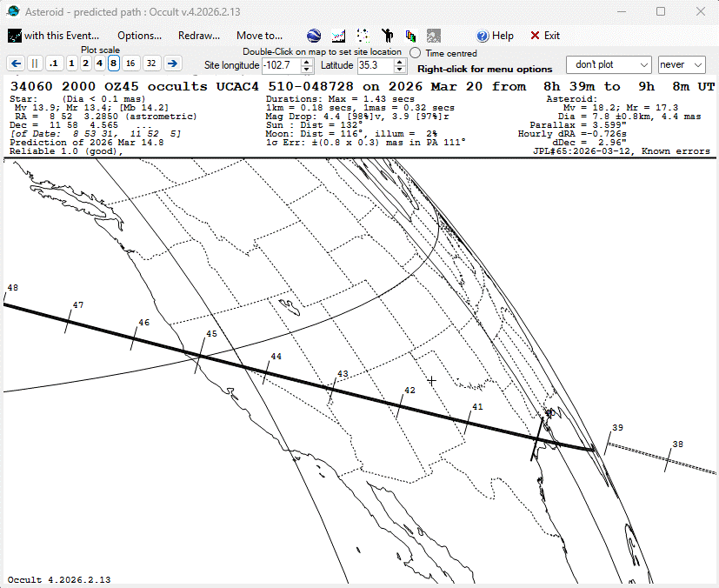
Task: Click the overlapping colored pages icon
Action: click(x=410, y=36)
